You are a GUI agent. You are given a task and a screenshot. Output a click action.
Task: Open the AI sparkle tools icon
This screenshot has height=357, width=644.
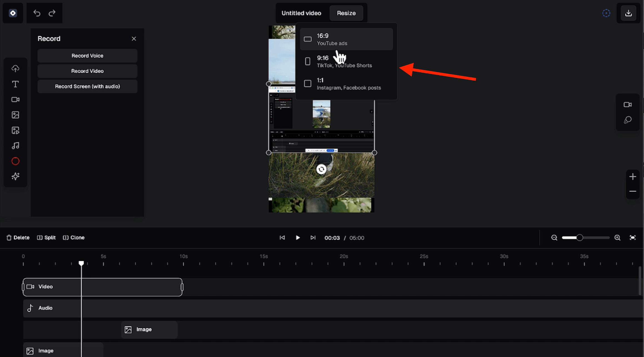(x=15, y=176)
